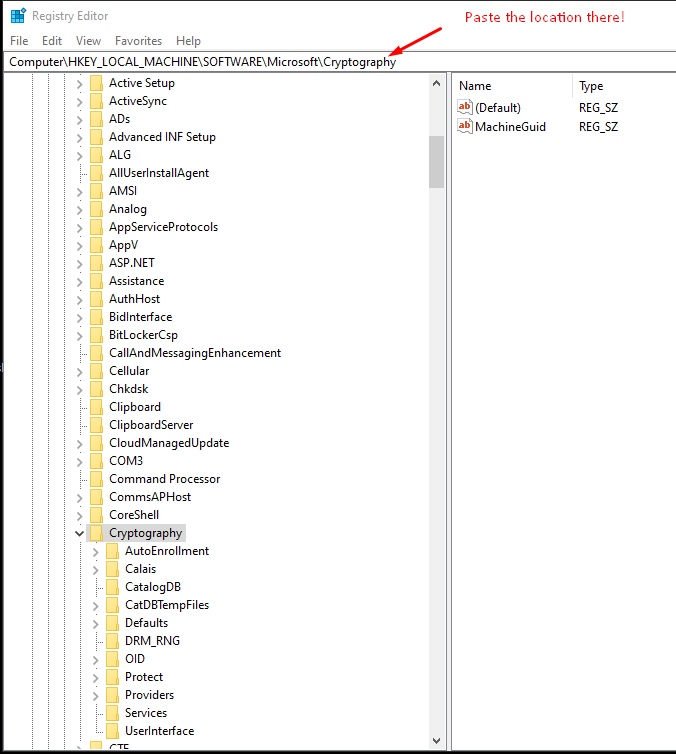
Task: Click the AMSI folder icon
Action: 97,191
